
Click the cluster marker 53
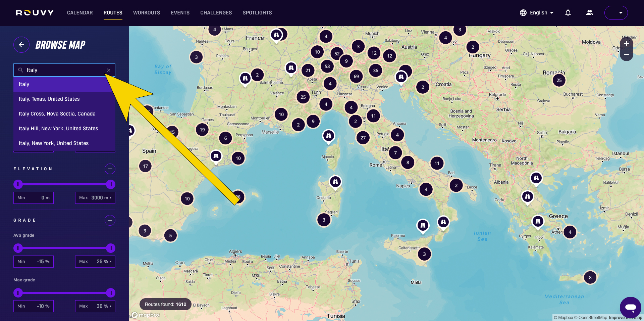[x=327, y=66]
